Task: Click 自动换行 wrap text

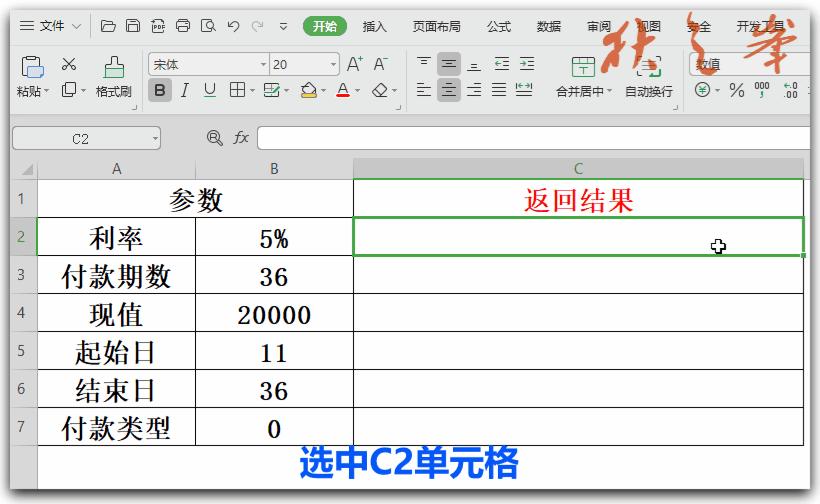Action: (x=649, y=77)
